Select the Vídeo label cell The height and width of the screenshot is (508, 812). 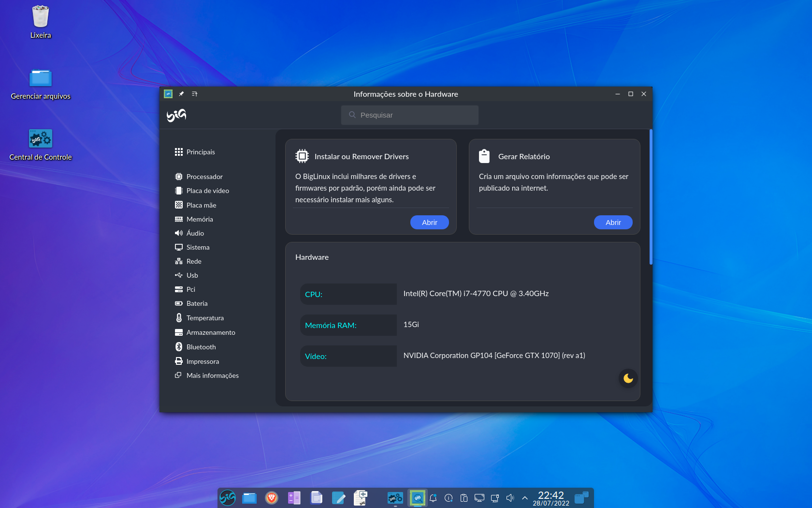(348, 356)
